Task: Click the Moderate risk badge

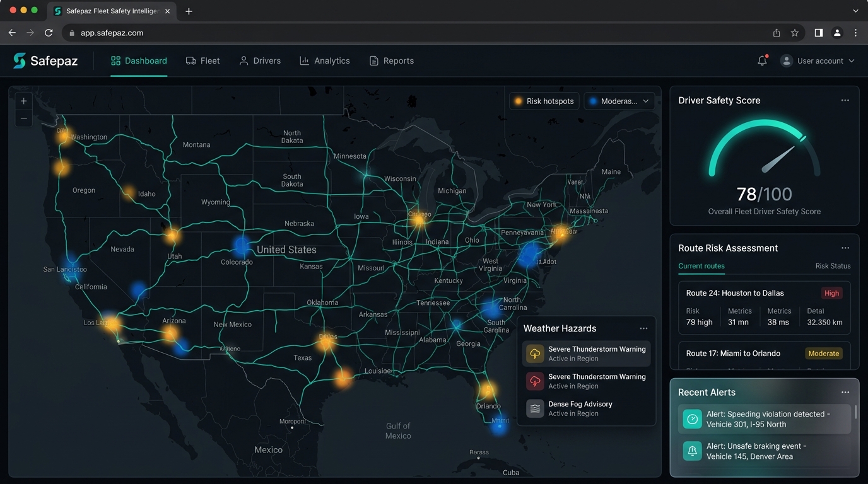Action: point(824,354)
